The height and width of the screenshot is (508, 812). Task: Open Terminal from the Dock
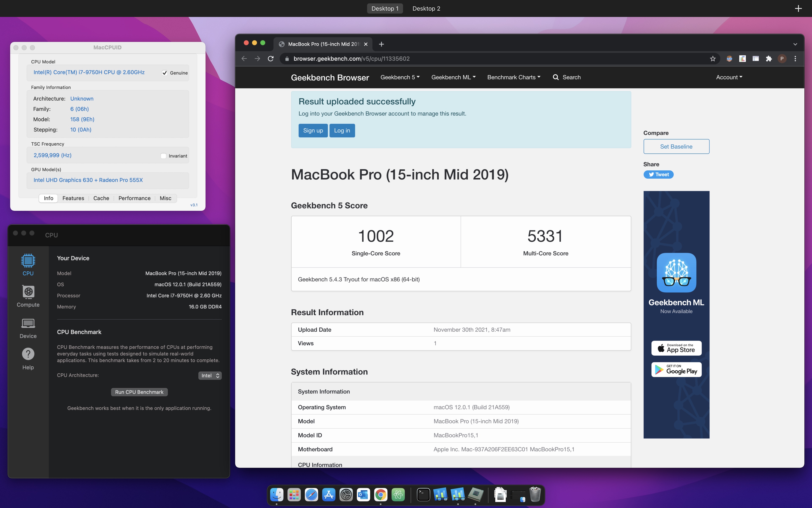point(424,495)
